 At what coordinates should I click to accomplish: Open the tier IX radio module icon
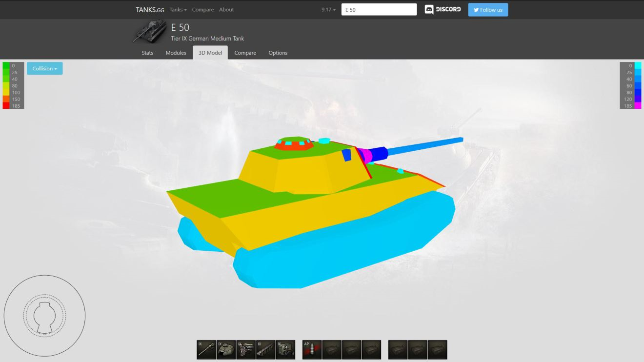pos(285,350)
